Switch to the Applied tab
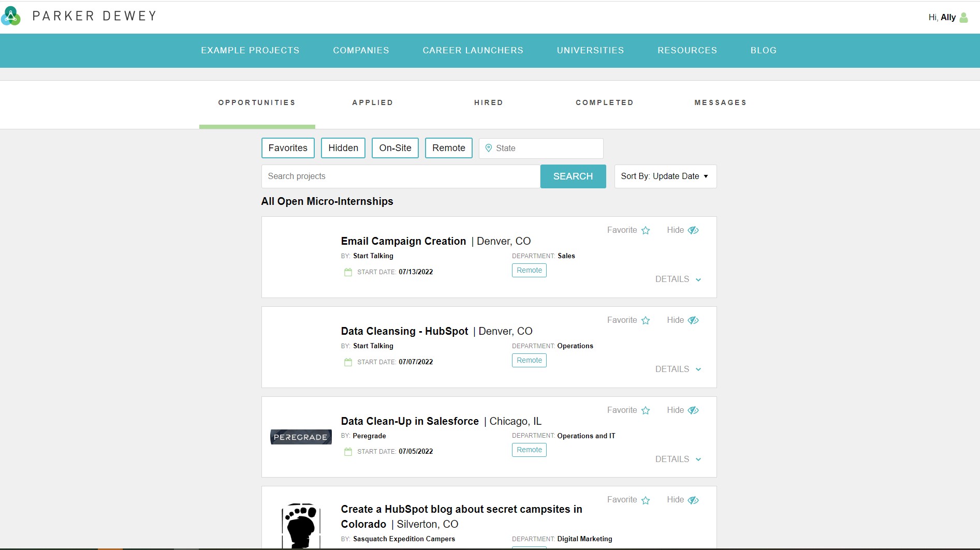The image size is (980, 550). pyautogui.click(x=373, y=102)
